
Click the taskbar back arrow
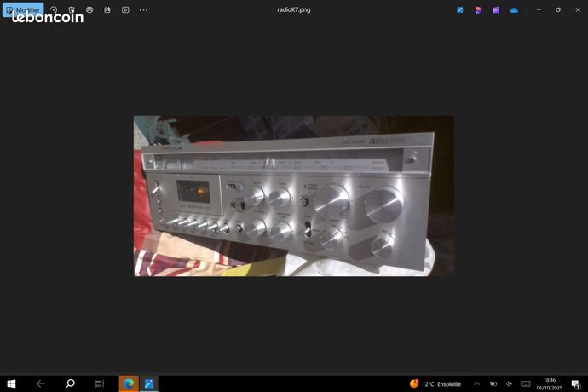tap(41, 383)
